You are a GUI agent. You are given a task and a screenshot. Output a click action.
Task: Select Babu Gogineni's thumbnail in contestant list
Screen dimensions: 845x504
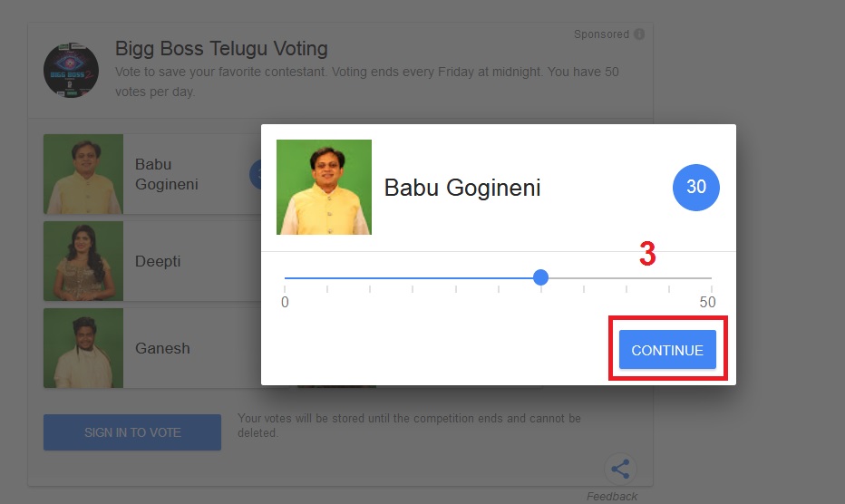pos(83,174)
